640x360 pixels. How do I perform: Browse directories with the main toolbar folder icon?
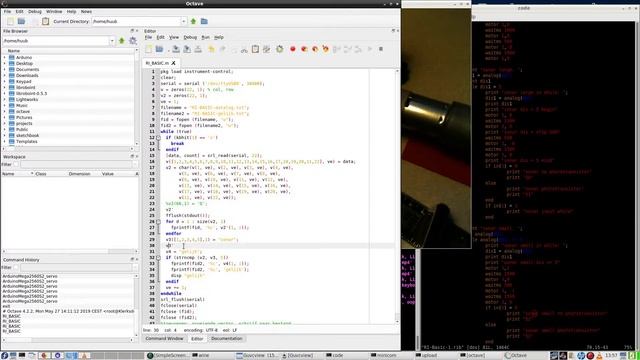[204, 21]
